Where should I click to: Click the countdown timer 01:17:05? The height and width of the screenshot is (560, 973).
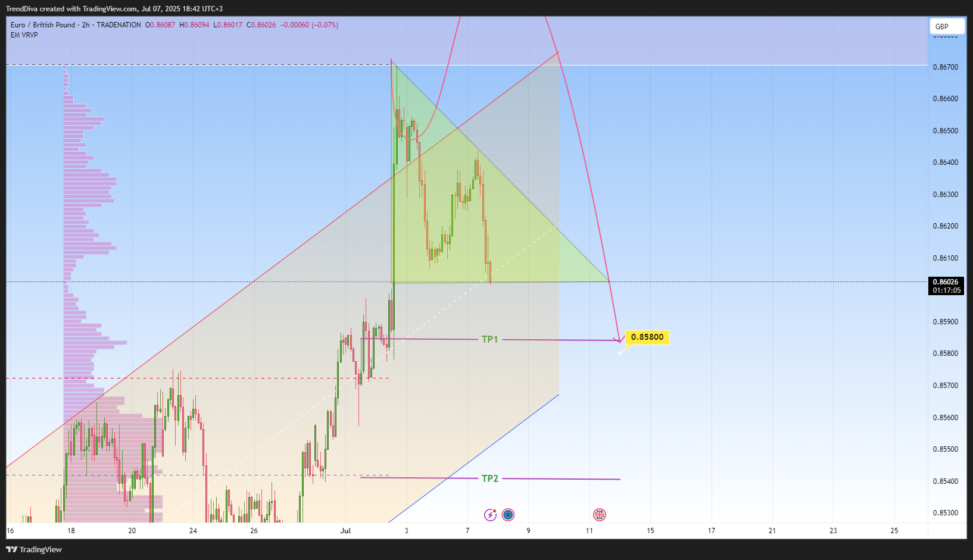click(x=946, y=290)
